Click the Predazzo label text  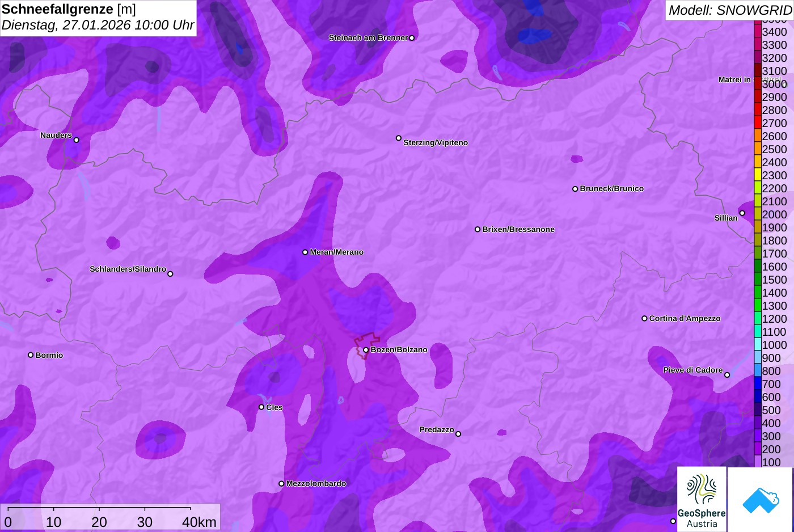(437, 430)
